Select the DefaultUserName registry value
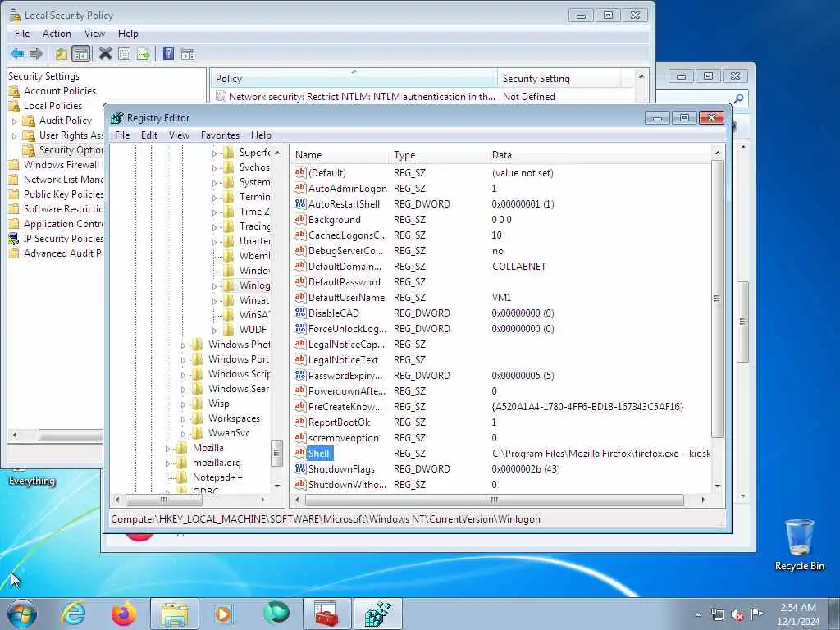Image resolution: width=840 pixels, height=630 pixels. tap(346, 298)
